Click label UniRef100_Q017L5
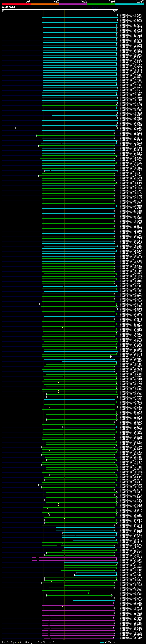Image resolution: width=146 pixels, height=644 pixels. pyautogui.click(x=131, y=407)
